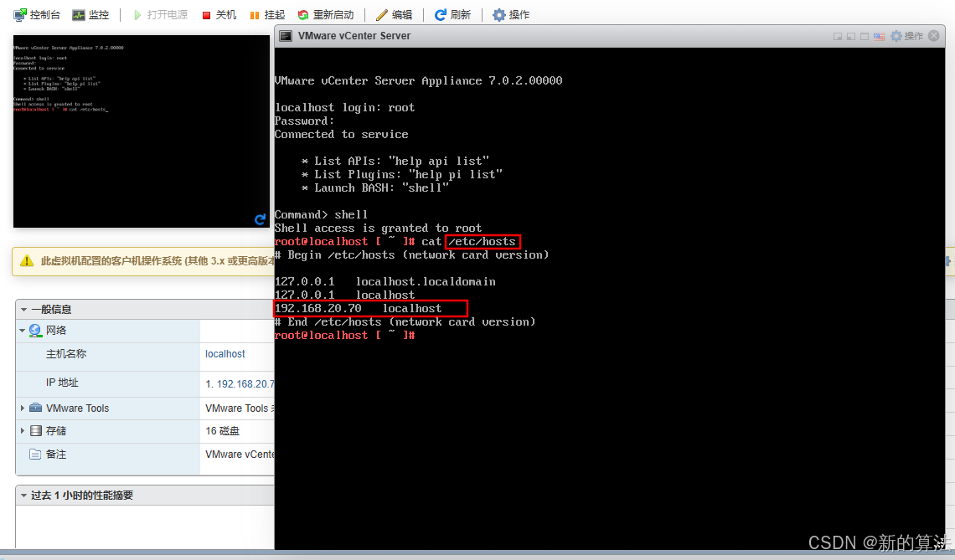Select the '192.168.20.70 localhost' hosts line
Viewport: 955px width, 560px height.
click(359, 309)
